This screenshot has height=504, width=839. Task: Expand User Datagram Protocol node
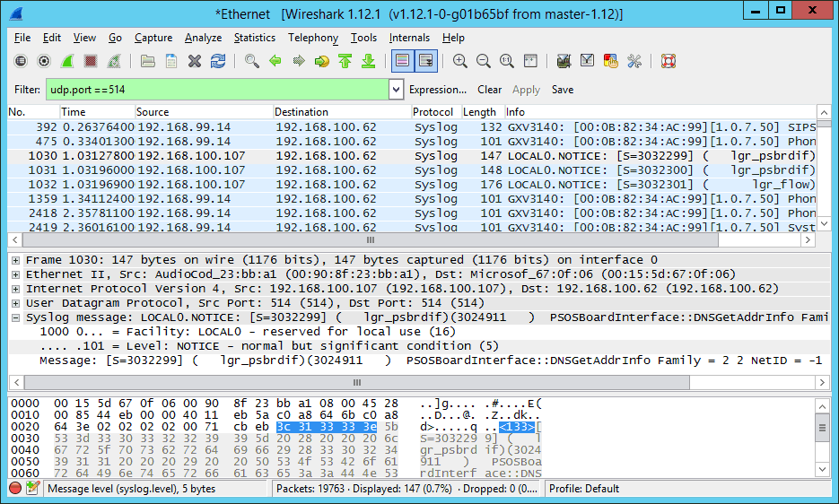(15, 304)
